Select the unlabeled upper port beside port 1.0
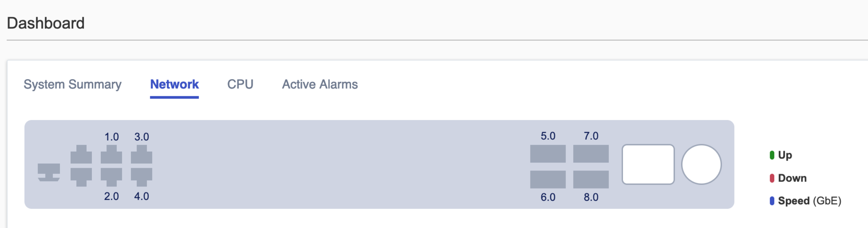868x228 pixels. (x=81, y=154)
